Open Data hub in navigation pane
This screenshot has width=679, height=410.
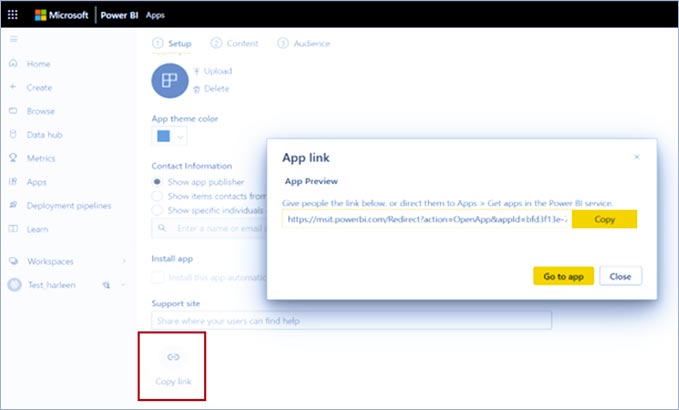[x=45, y=135]
